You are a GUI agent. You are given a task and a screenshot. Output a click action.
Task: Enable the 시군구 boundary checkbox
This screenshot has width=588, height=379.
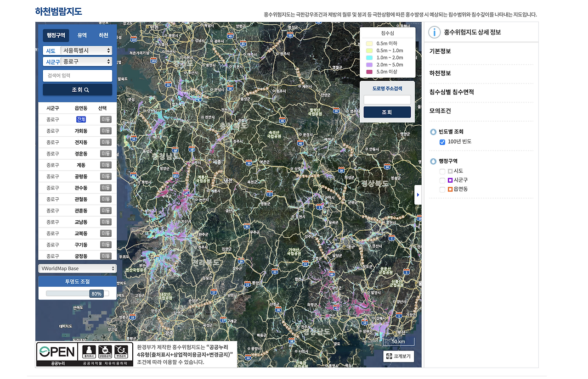point(442,180)
